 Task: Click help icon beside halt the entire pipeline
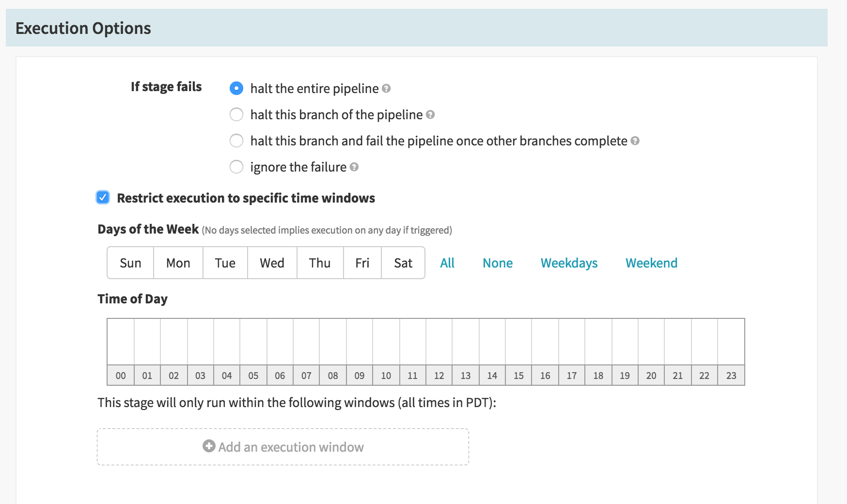click(386, 88)
